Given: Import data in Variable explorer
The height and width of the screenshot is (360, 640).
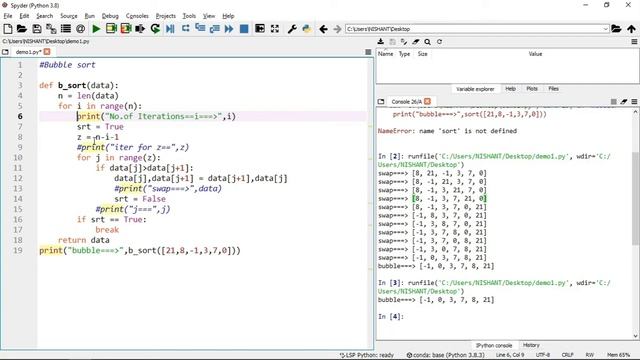Looking at the screenshot, I should (x=380, y=42).
